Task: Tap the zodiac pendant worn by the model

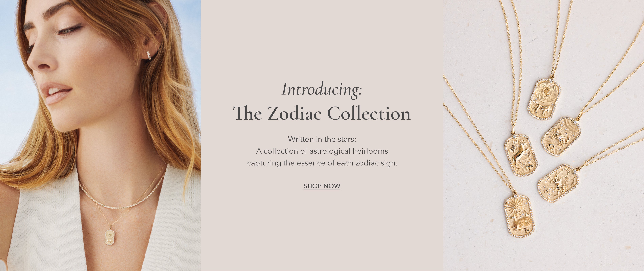Action: point(110,237)
